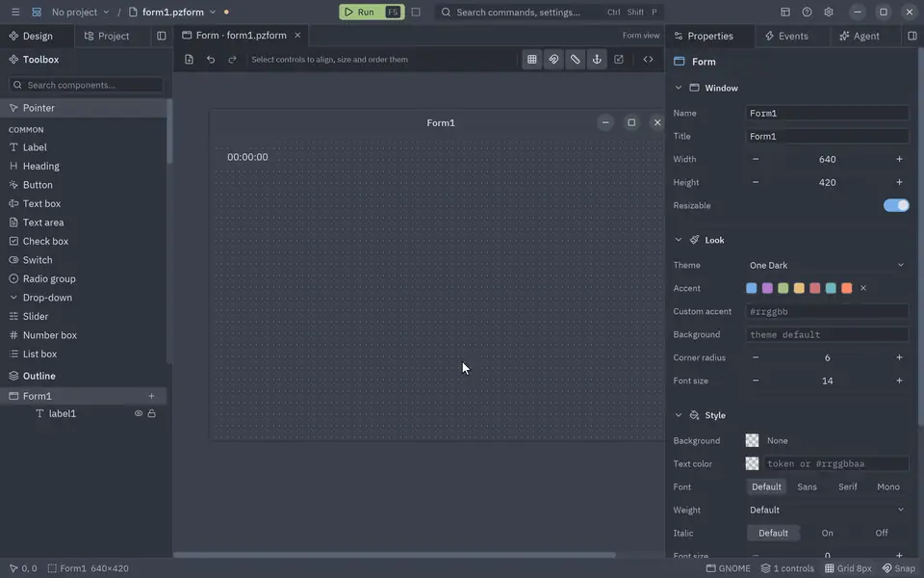Collapse the right sidebar panel icon
Screen dimensions: 924x578
point(912,36)
